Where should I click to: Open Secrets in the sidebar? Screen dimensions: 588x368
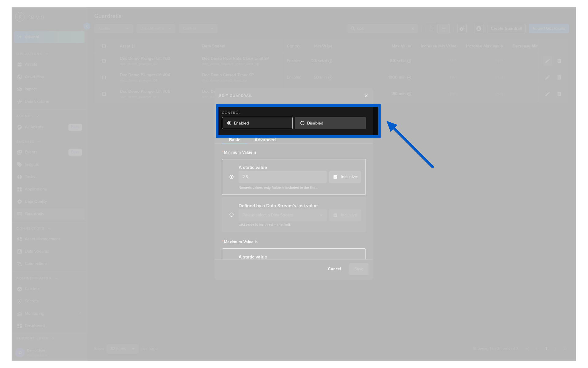[x=32, y=301]
